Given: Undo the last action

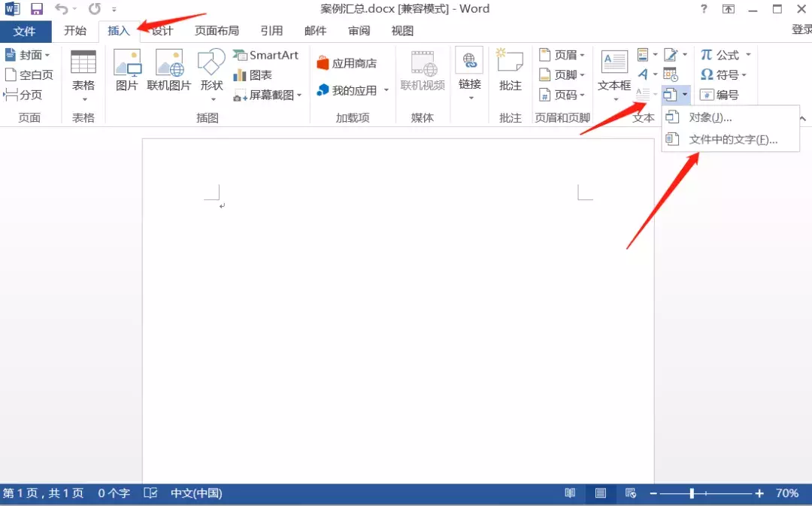Looking at the screenshot, I should (x=62, y=9).
